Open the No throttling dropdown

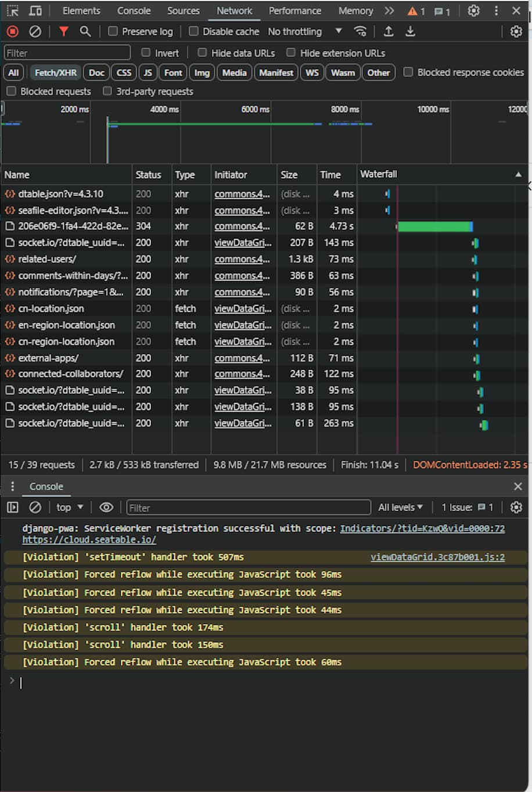(304, 31)
